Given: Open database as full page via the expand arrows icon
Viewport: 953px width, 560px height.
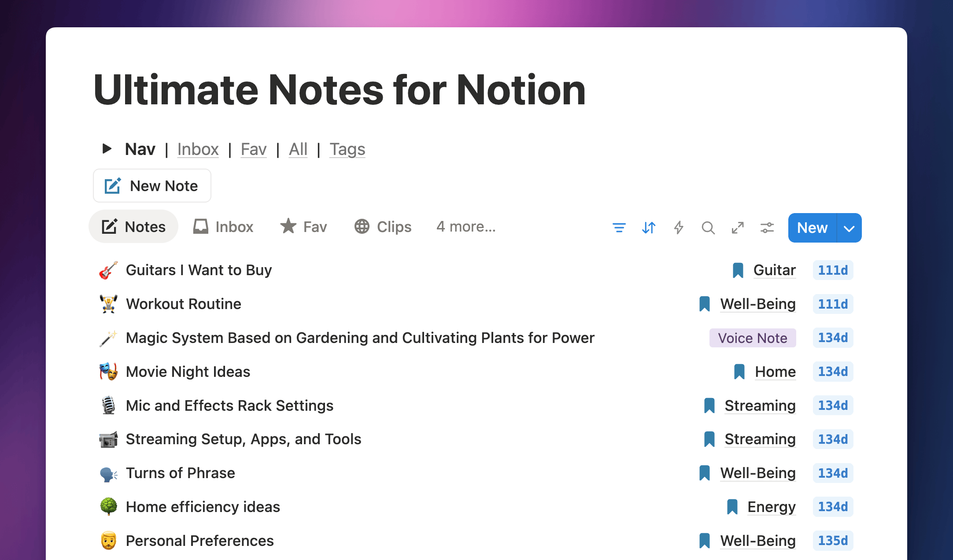Looking at the screenshot, I should (x=738, y=228).
